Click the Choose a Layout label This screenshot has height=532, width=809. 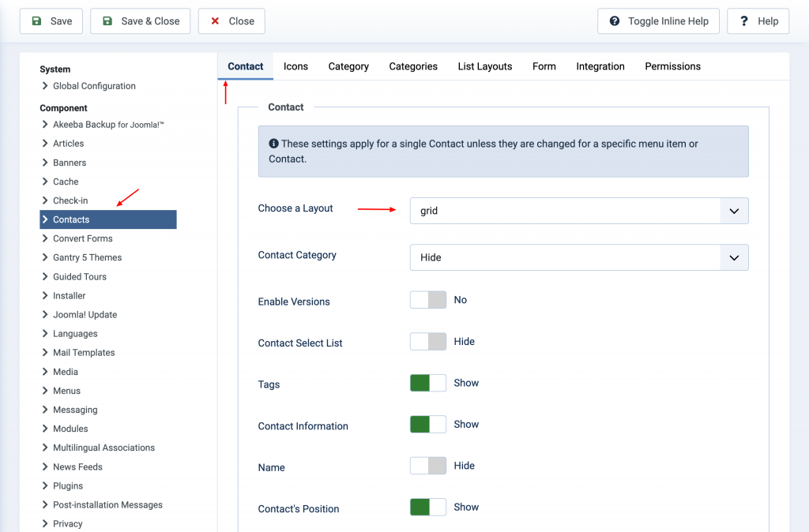point(295,208)
